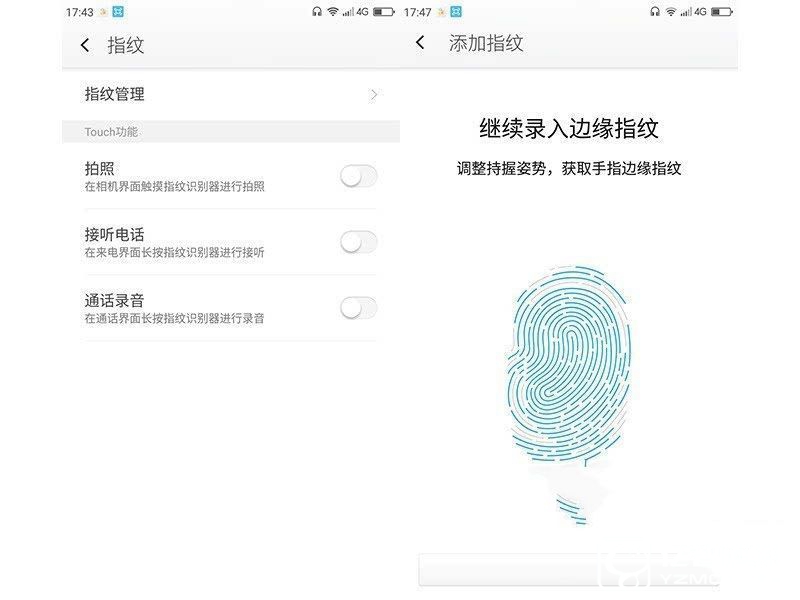The width and height of the screenshot is (800, 600).
Task: Tap the blue app notification icon beside 17:43
Action: click(x=118, y=12)
